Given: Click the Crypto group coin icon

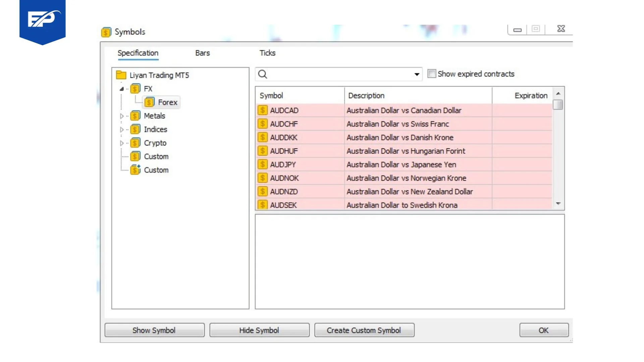Looking at the screenshot, I should (x=135, y=143).
